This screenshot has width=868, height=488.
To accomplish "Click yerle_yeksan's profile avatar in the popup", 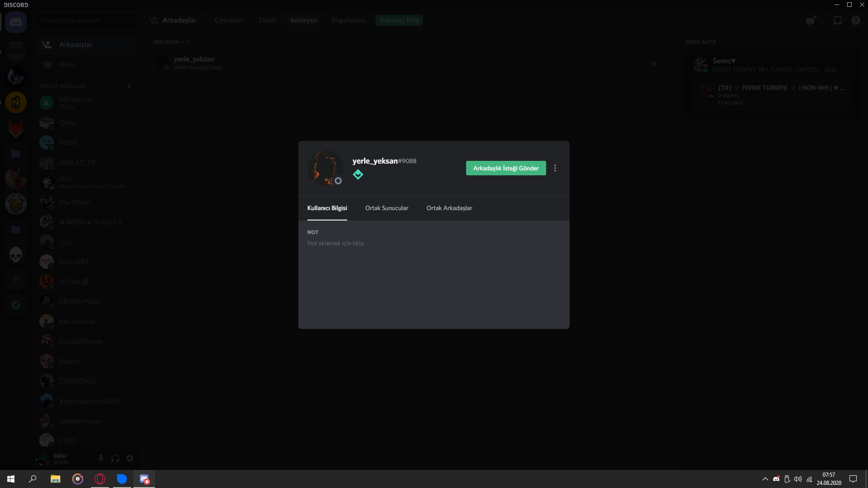I will coord(325,168).
